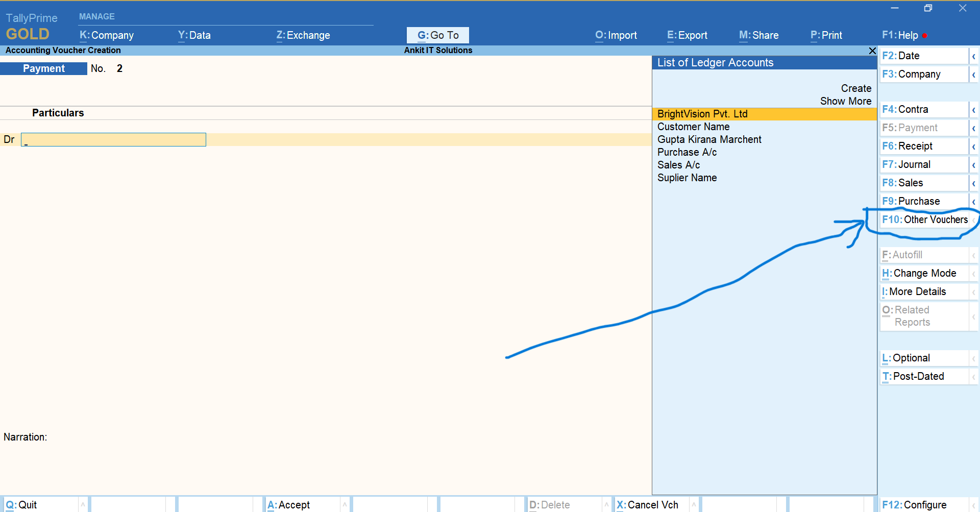Open the G: Go To search box
Screen dimensions: 980x512
click(438, 35)
